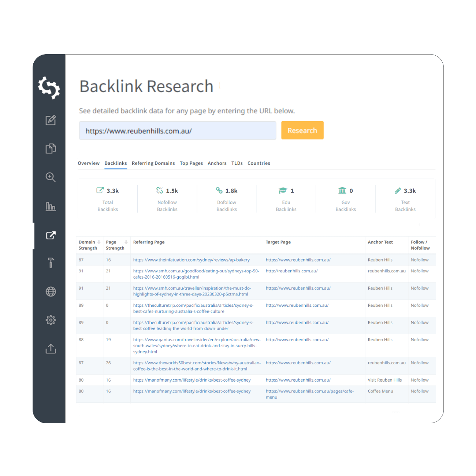Click the 'Visit Reuben Hills' anchor text
The image size is (476, 476).
(385, 380)
